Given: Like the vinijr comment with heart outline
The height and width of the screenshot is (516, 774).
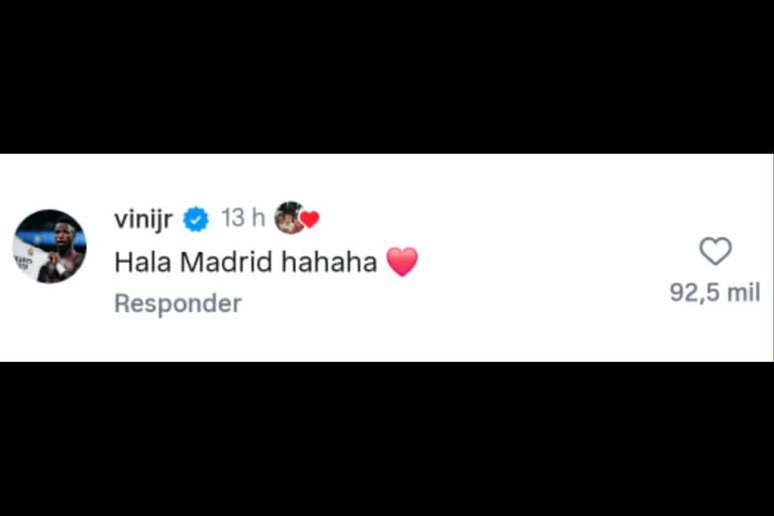Looking at the screenshot, I should point(715,251).
